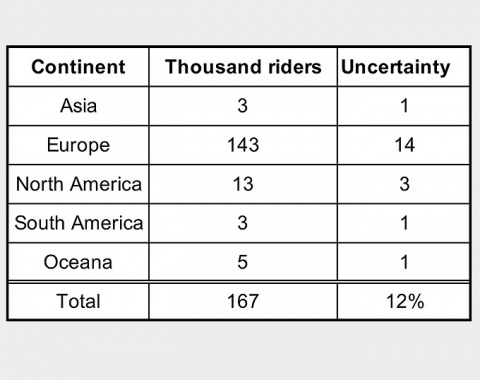The image size is (480, 380).
Task: Select the North America cell
Action: pyautogui.click(x=79, y=184)
